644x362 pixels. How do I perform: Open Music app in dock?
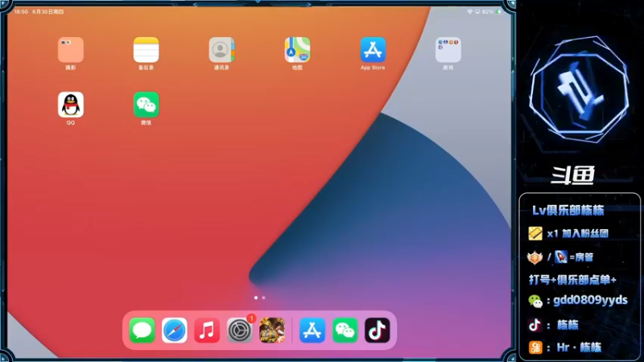[x=207, y=330]
